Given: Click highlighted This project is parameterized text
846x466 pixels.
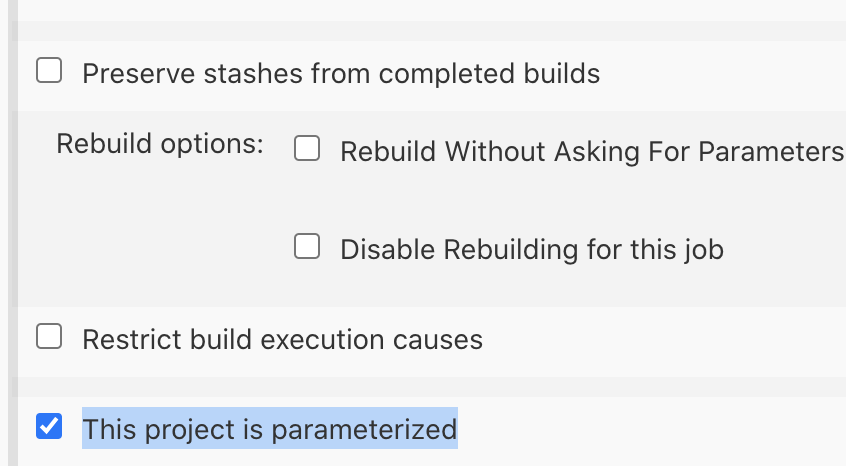Looking at the screenshot, I should pyautogui.click(x=269, y=429).
